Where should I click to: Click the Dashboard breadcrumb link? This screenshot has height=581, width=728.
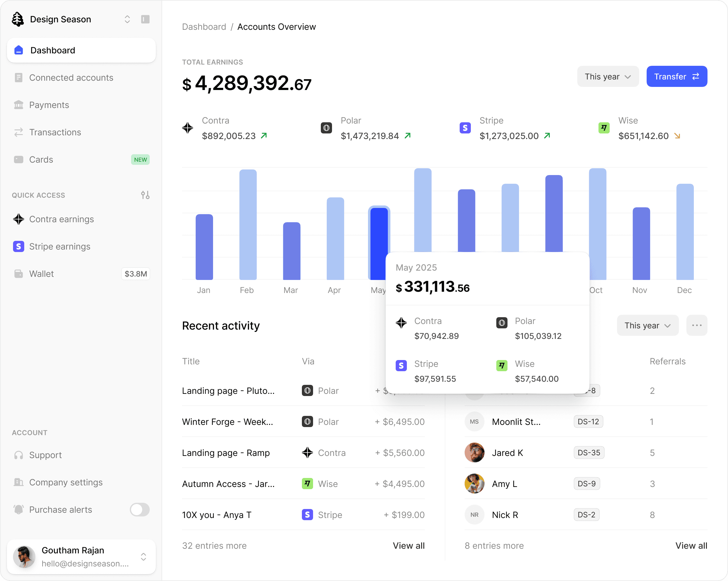click(204, 27)
